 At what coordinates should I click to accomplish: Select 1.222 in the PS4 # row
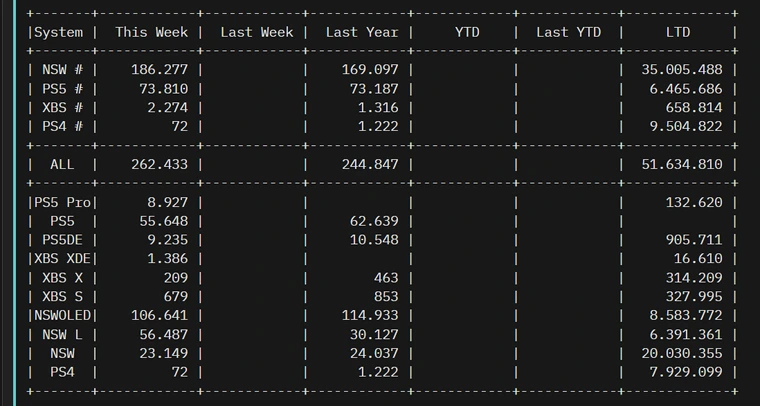378,126
